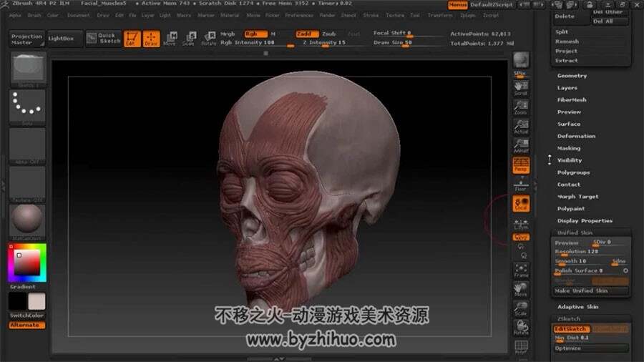Click the Actual size icon

click(x=521, y=127)
